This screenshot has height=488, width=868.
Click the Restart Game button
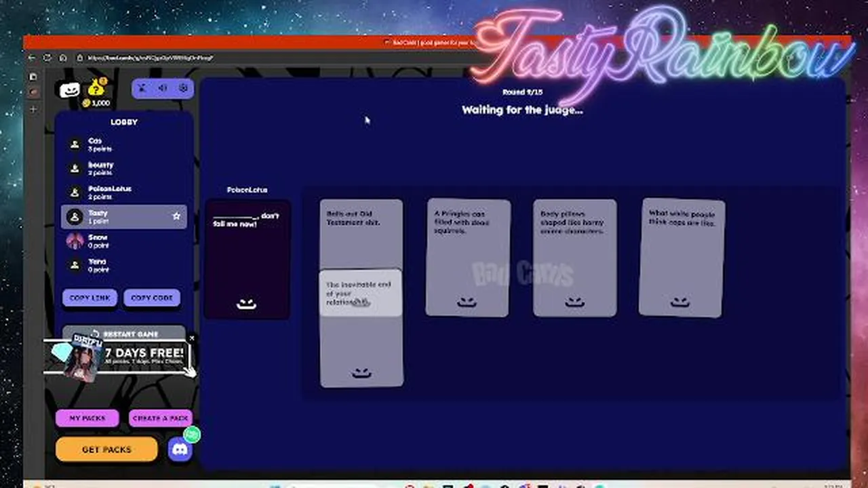click(x=124, y=334)
